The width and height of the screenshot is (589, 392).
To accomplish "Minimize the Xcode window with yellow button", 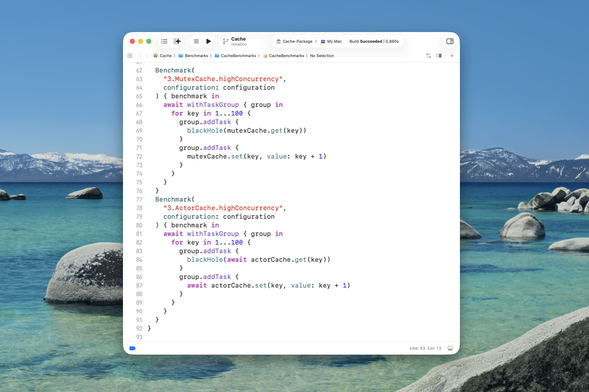I will click(x=140, y=41).
